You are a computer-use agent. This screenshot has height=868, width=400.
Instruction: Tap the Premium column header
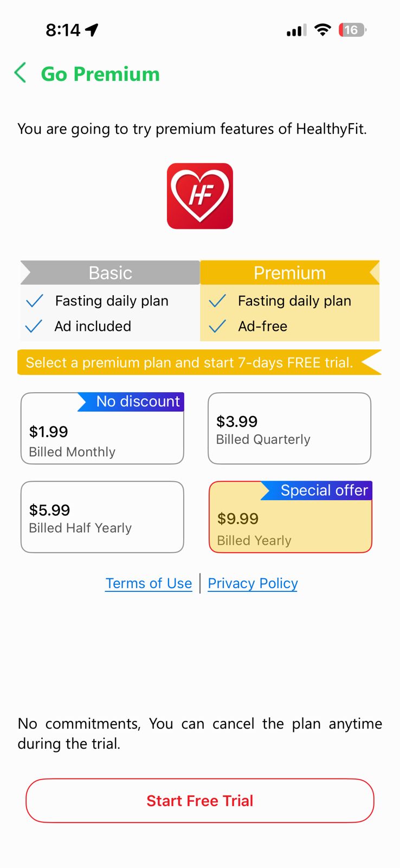(289, 273)
